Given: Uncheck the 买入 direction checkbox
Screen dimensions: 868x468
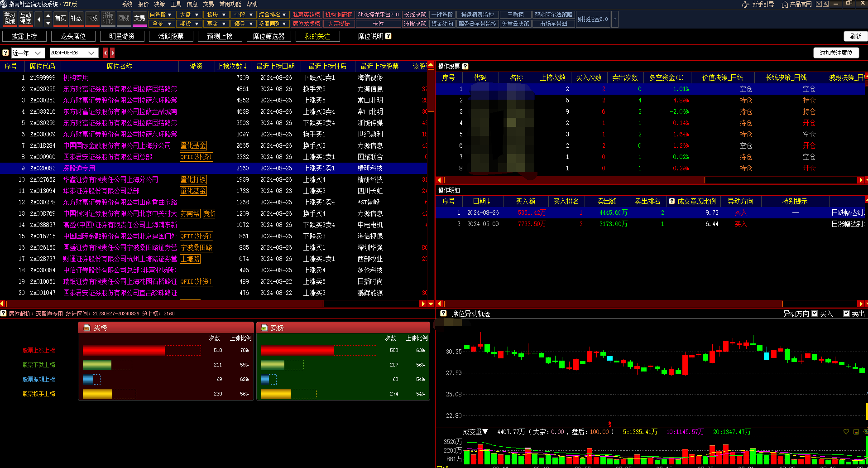Looking at the screenshot, I should click(x=815, y=314).
